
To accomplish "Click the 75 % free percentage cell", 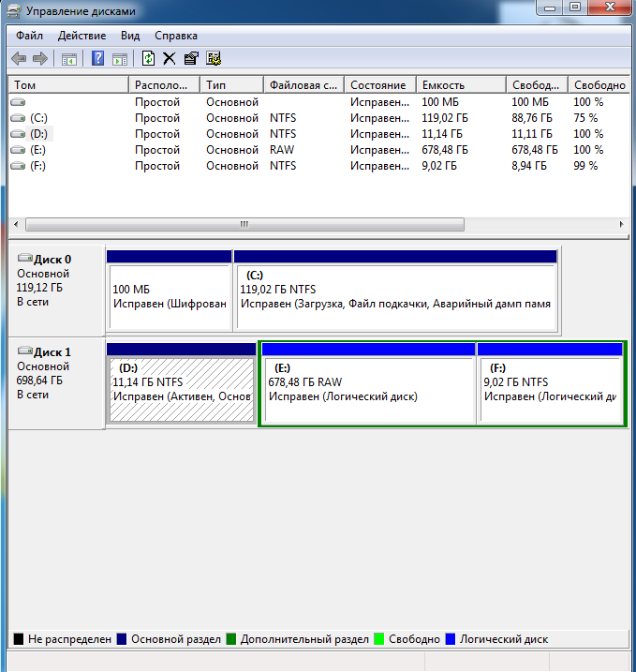I will 585,118.
